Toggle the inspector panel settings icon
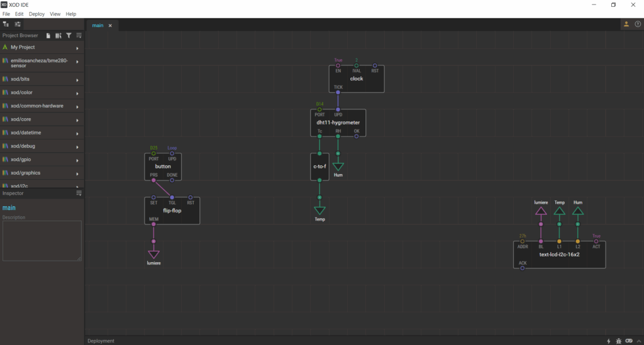Viewport: 644px width, 345px height. click(x=18, y=25)
